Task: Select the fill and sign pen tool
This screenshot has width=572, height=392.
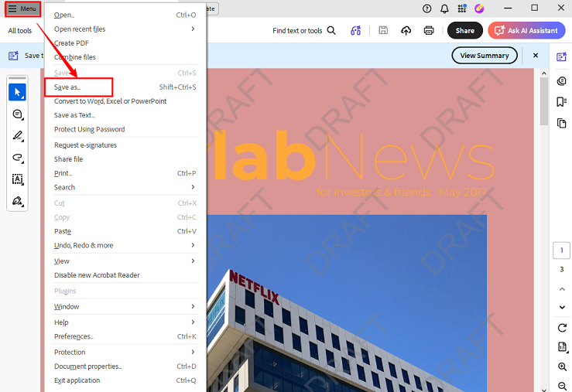Action: 17,201
